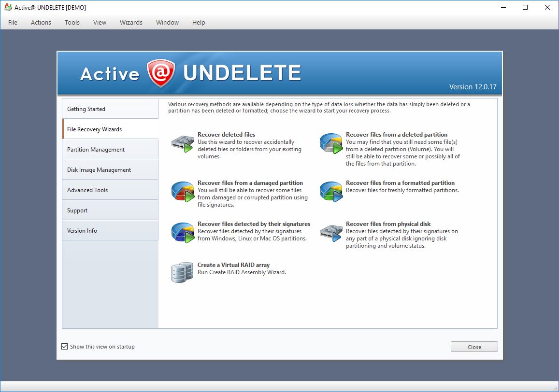Open the Wizards menu

(131, 22)
